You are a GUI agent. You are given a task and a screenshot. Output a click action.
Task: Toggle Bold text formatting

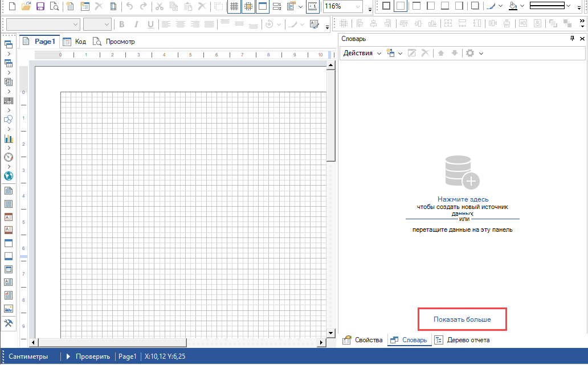point(121,24)
